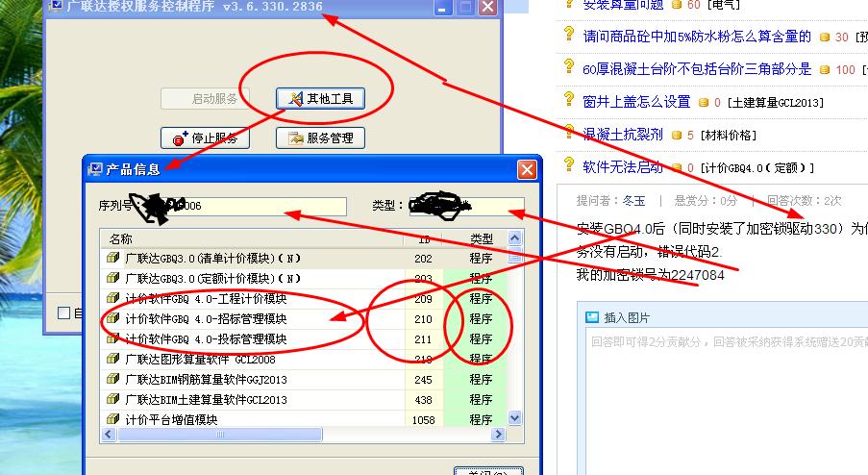Select row 广联达图形算量软件 GCL2008

305,360
